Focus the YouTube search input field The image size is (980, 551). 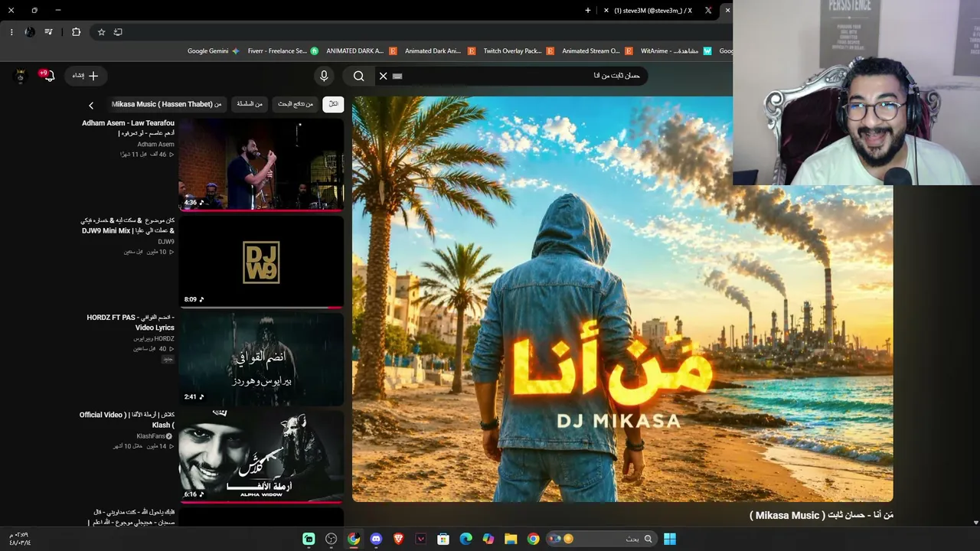point(521,76)
